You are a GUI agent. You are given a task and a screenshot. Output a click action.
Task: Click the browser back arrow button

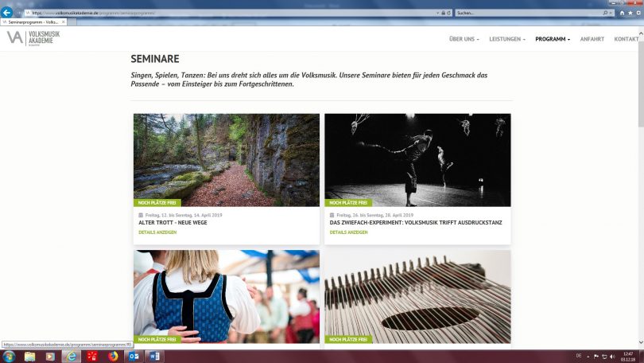7,13
